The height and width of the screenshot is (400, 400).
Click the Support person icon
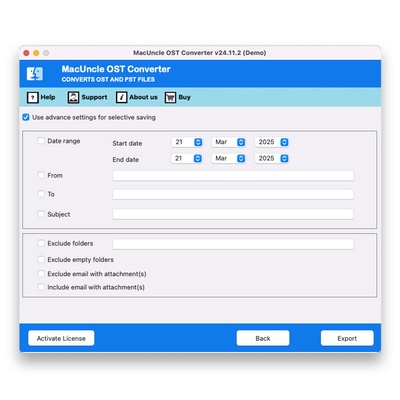pos(73,97)
